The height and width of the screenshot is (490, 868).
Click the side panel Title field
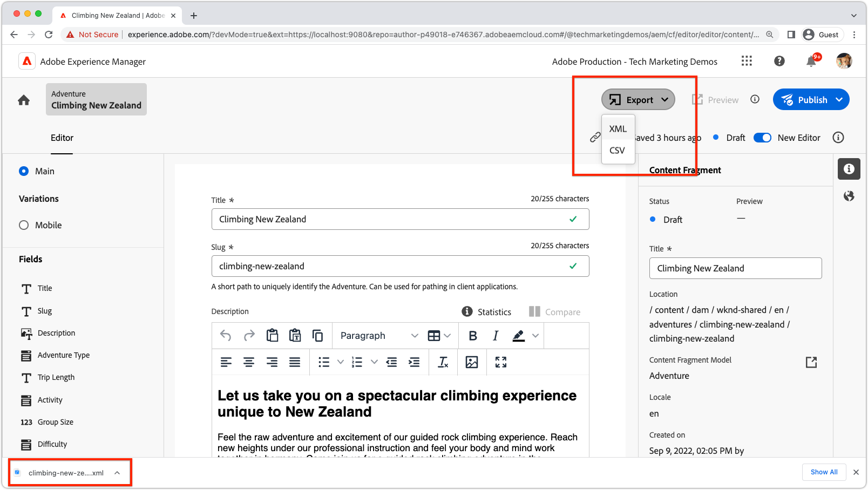pos(735,268)
